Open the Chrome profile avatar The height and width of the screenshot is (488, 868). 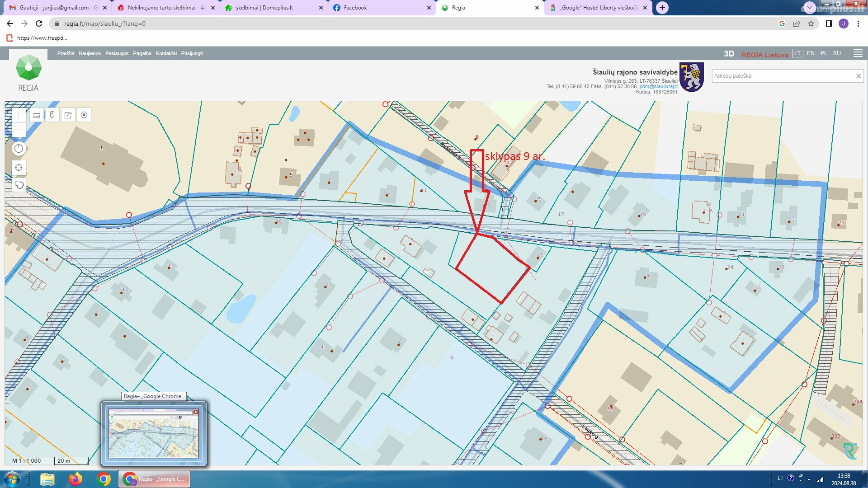pos(843,23)
